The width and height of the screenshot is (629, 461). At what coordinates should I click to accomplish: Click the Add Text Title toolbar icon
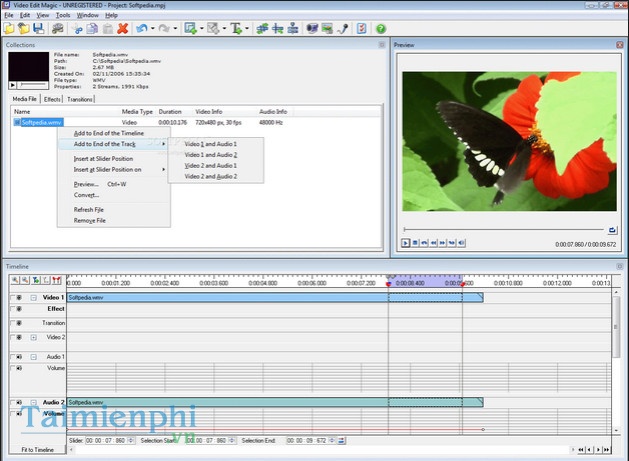click(x=236, y=28)
